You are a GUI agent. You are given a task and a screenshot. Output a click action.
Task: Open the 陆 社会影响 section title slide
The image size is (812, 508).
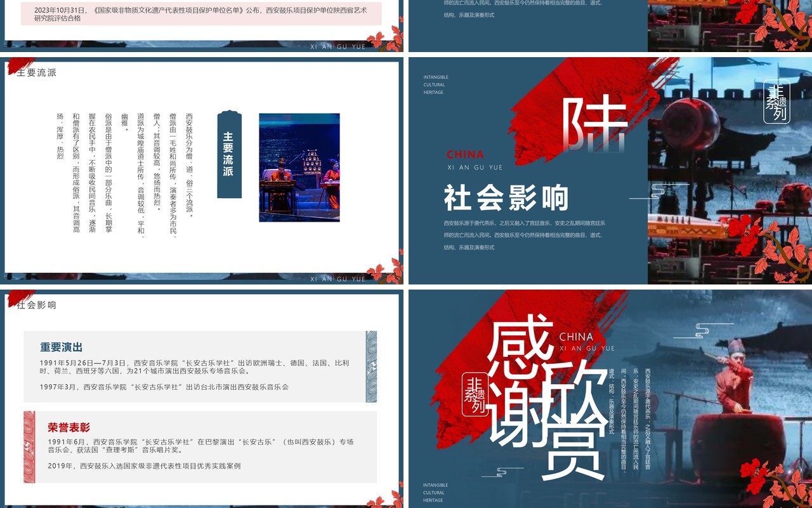pyautogui.click(x=610, y=170)
